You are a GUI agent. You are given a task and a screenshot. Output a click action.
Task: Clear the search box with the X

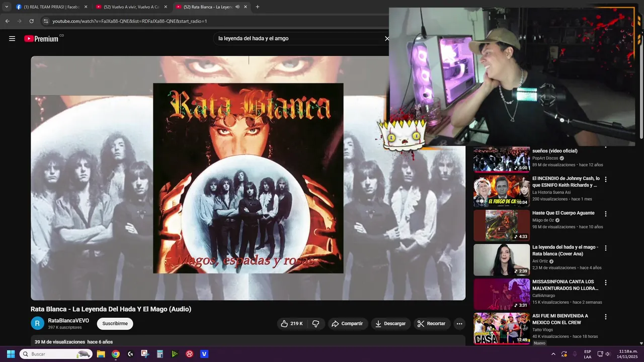387,39
